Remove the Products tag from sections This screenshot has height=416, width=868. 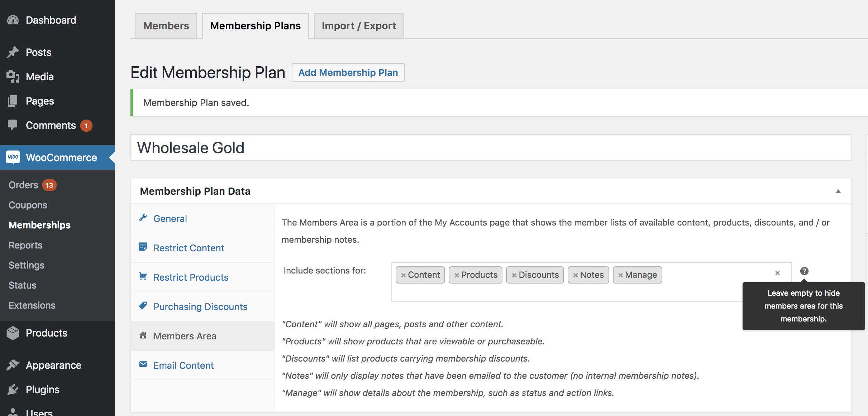pyautogui.click(x=457, y=275)
